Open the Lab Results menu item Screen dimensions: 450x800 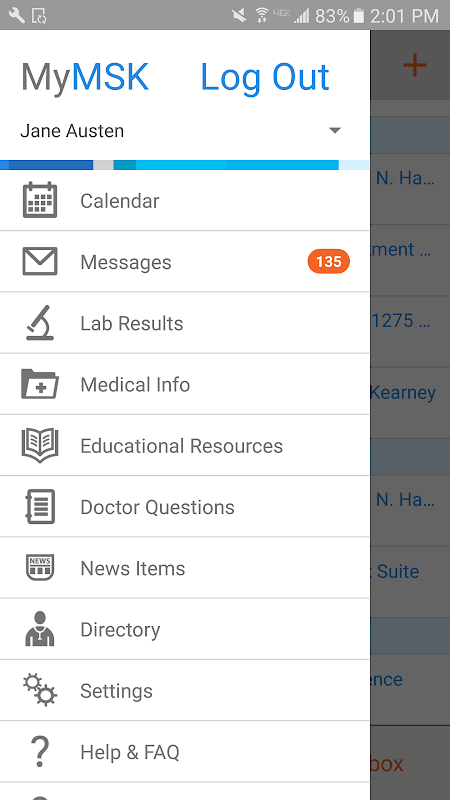pos(185,322)
